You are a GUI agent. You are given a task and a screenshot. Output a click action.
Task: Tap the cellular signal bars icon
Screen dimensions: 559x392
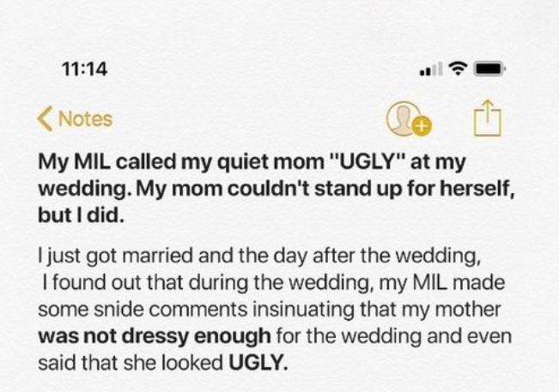(432, 69)
